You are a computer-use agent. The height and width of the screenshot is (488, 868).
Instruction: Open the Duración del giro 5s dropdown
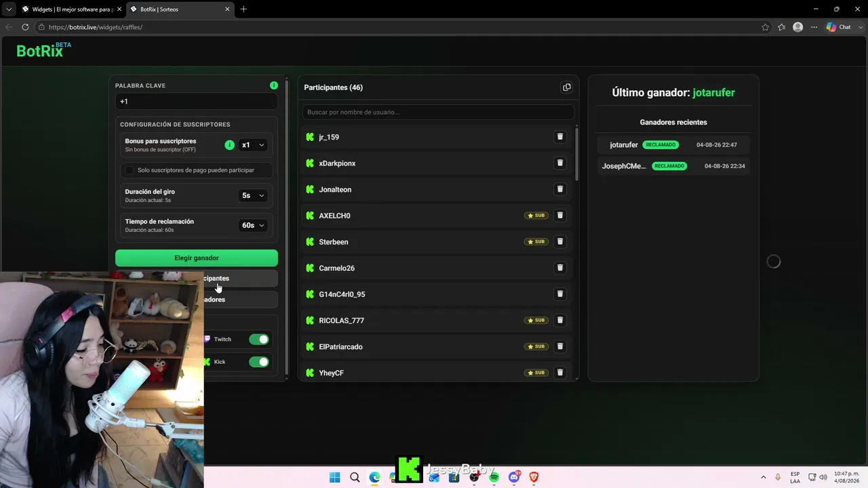(253, 195)
